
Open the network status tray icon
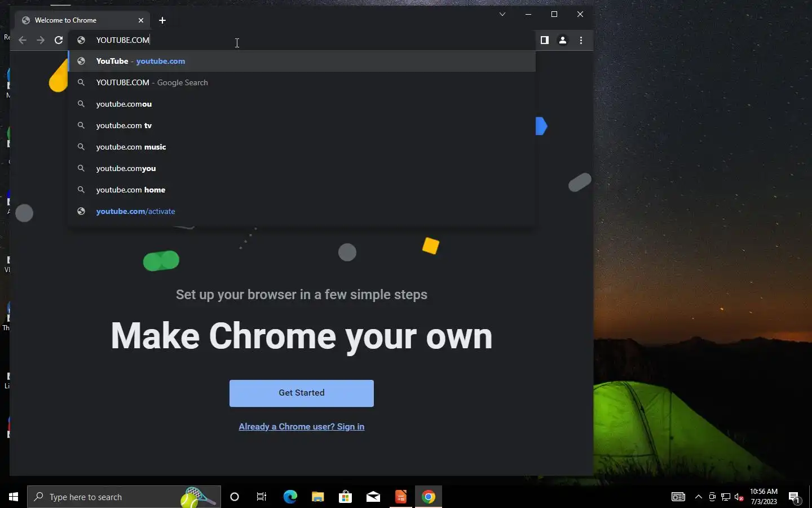(726, 497)
